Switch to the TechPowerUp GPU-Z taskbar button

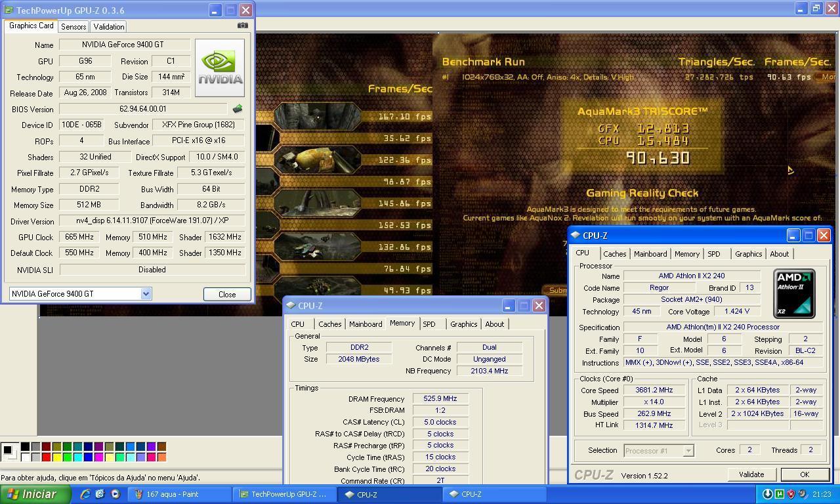(x=284, y=494)
